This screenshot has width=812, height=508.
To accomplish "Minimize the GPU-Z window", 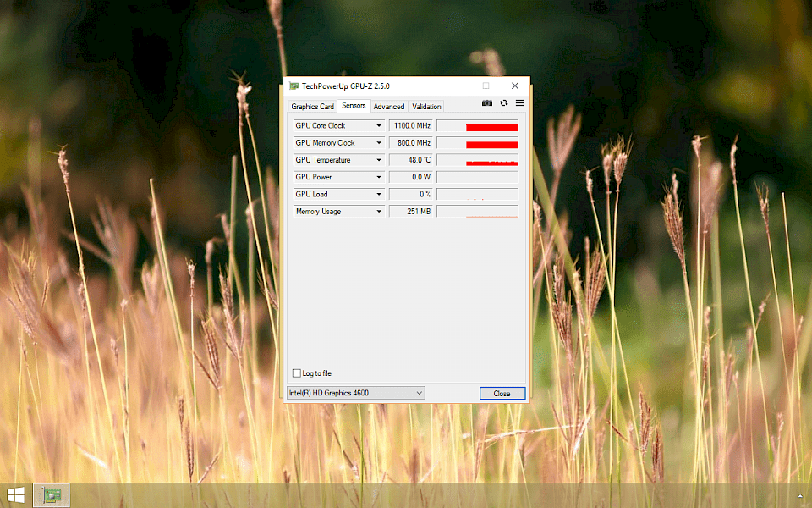I will click(458, 86).
